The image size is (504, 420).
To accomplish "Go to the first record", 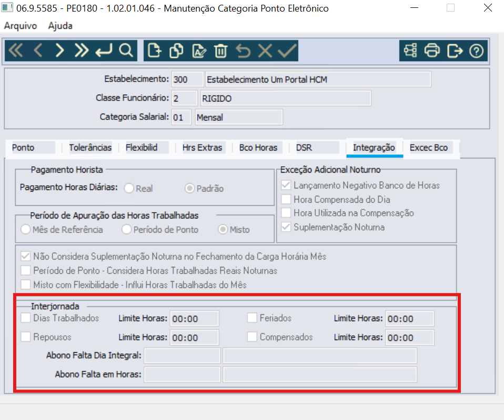I will pyautogui.click(x=16, y=51).
